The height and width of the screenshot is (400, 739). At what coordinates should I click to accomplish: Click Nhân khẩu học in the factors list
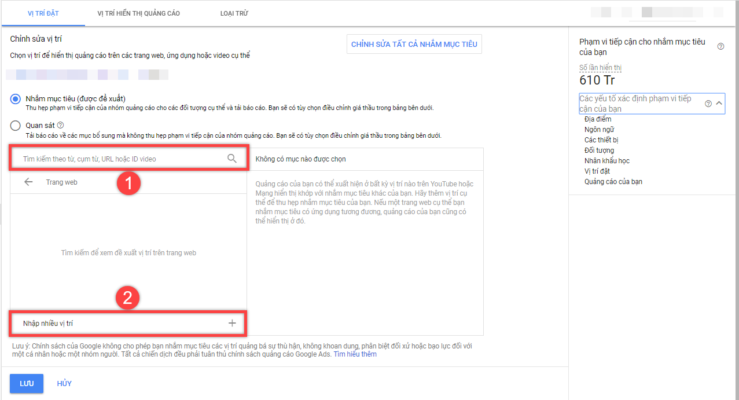click(x=605, y=161)
